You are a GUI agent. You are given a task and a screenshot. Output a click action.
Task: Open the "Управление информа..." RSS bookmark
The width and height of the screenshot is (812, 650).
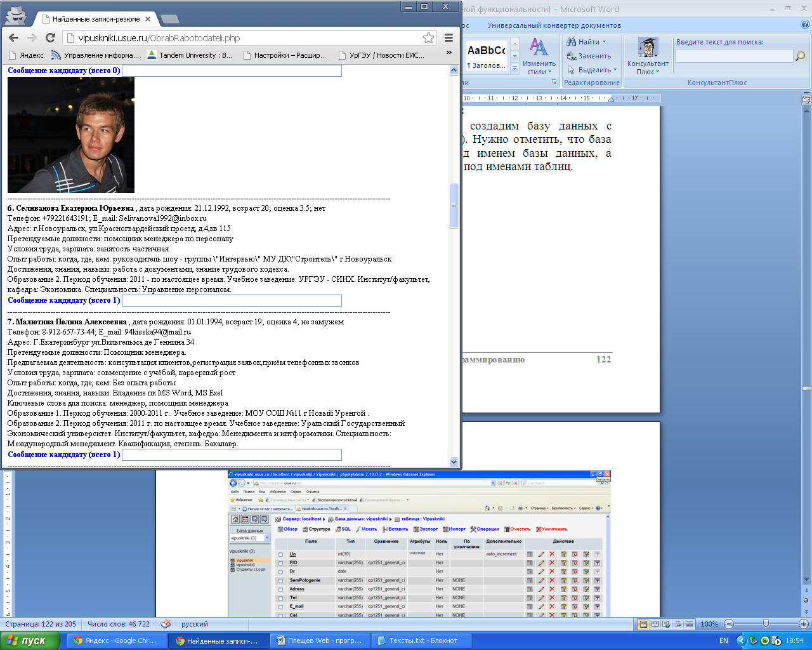coord(95,55)
